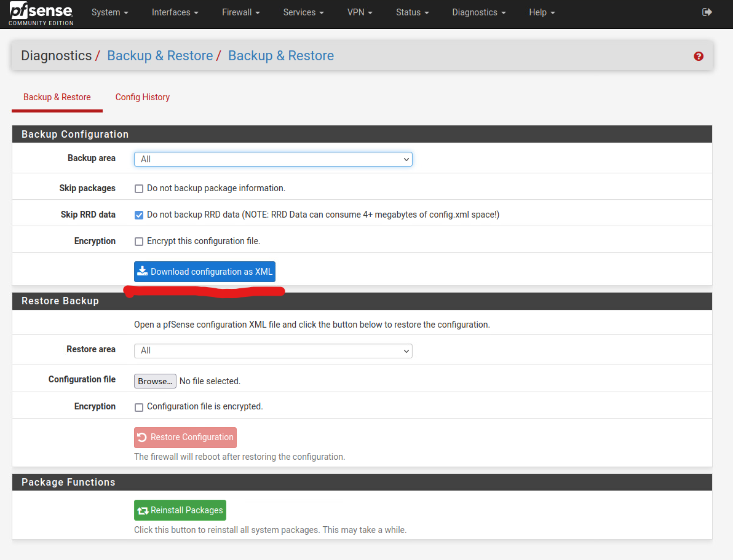Screen dimensions: 733x560
Task: Uncheck Do not backup RRD data
Action: pos(139,215)
